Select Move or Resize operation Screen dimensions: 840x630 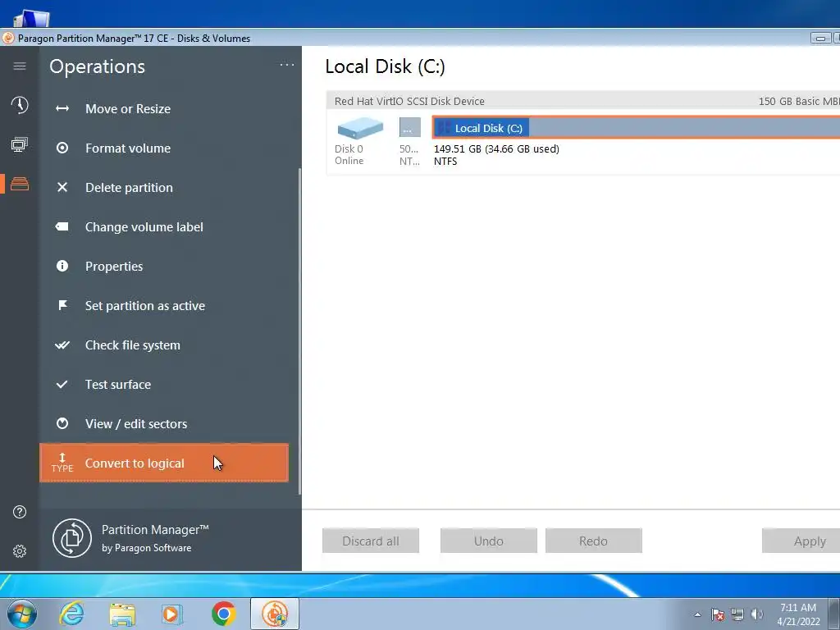[x=164, y=109]
